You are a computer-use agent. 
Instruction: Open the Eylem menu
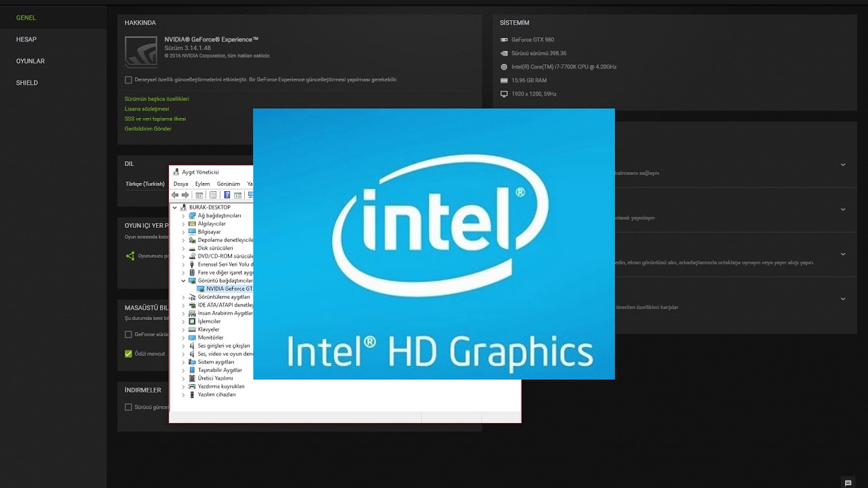click(202, 184)
